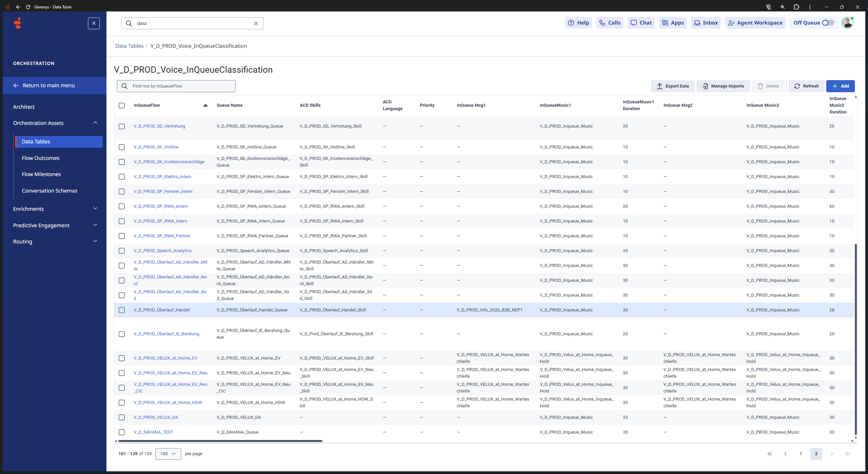The height and width of the screenshot is (474, 868).
Task: Open browser three-dot menu
Action: [x=810, y=7]
